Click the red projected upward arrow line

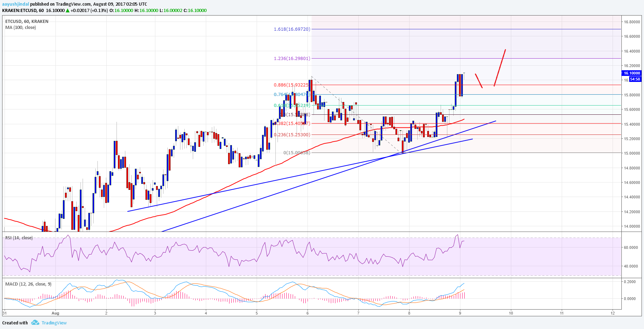point(500,67)
